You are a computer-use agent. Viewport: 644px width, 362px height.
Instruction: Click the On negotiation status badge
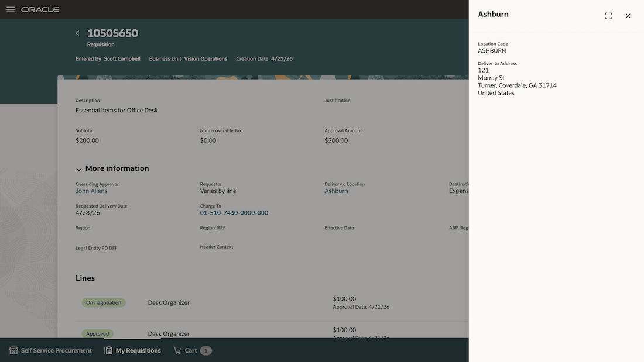(104, 302)
